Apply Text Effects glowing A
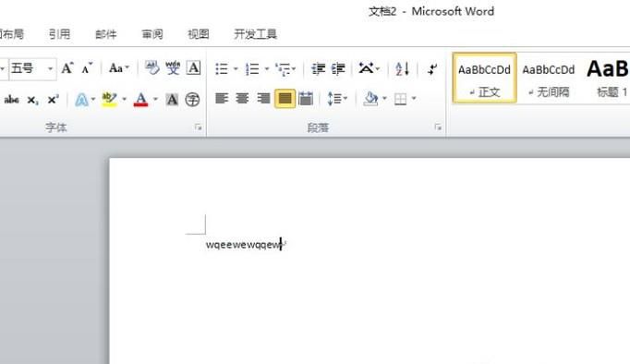The height and width of the screenshot is (364, 630). coord(81,99)
